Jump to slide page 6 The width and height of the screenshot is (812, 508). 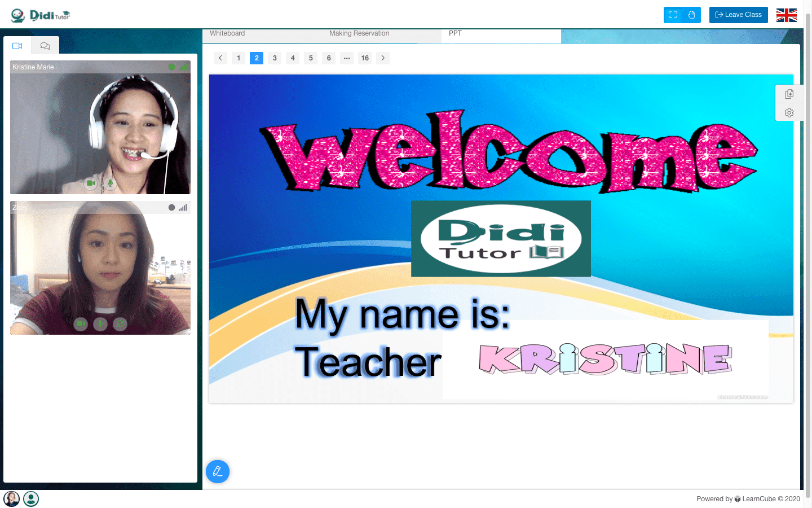tap(329, 58)
